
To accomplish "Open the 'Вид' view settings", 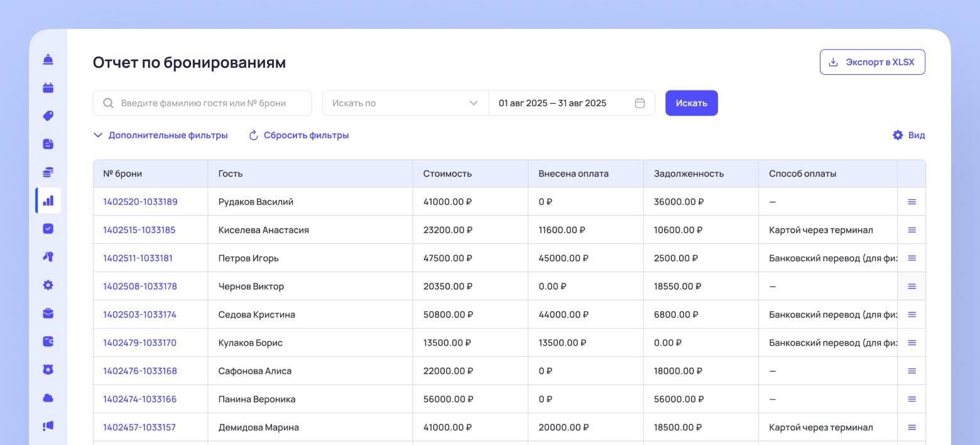I will coord(908,135).
